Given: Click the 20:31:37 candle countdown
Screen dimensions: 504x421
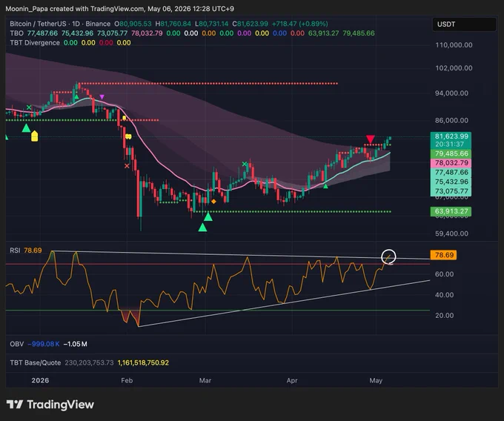Looking at the screenshot, I should click(451, 144).
